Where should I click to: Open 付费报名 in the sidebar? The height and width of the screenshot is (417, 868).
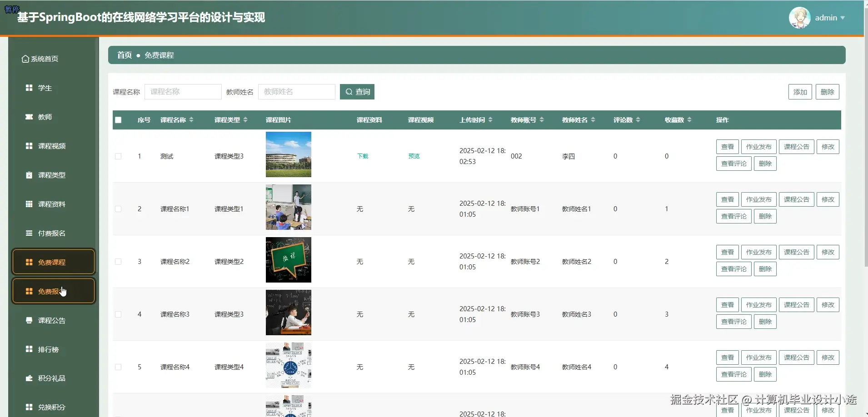(x=54, y=233)
